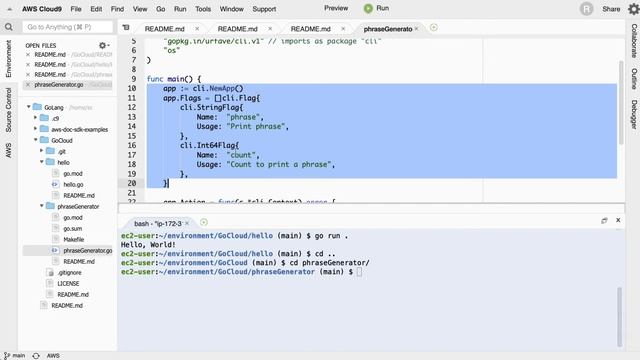Click the aws-doc-sdk-examples folder icon
The image size is (640, 360).
[x=44, y=129]
